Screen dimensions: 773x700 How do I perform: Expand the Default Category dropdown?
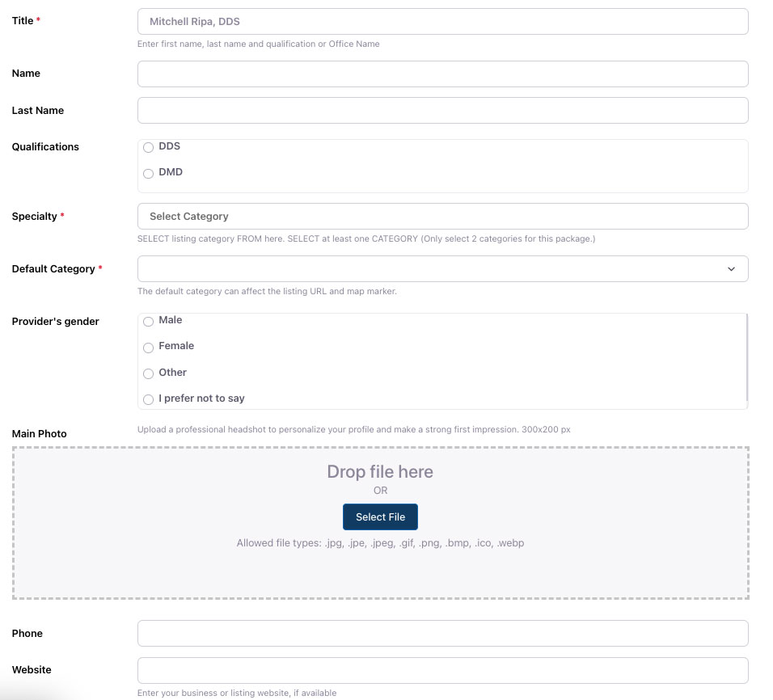coord(442,269)
